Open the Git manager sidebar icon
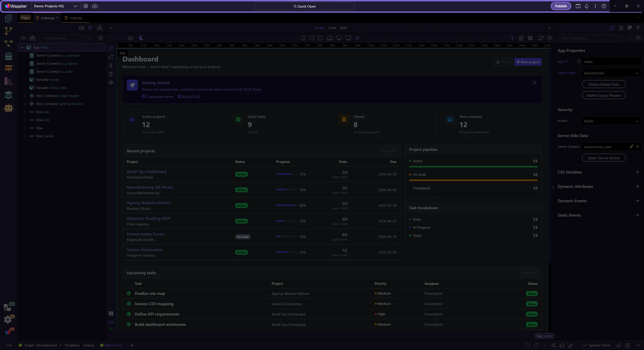The image size is (644, 350). click(x=9, y=31)
